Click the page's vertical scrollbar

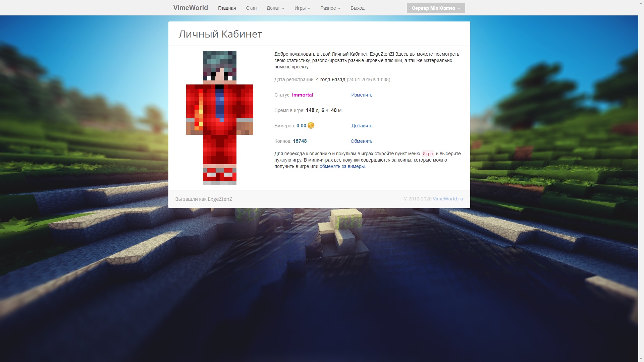(x=641, y=181)
